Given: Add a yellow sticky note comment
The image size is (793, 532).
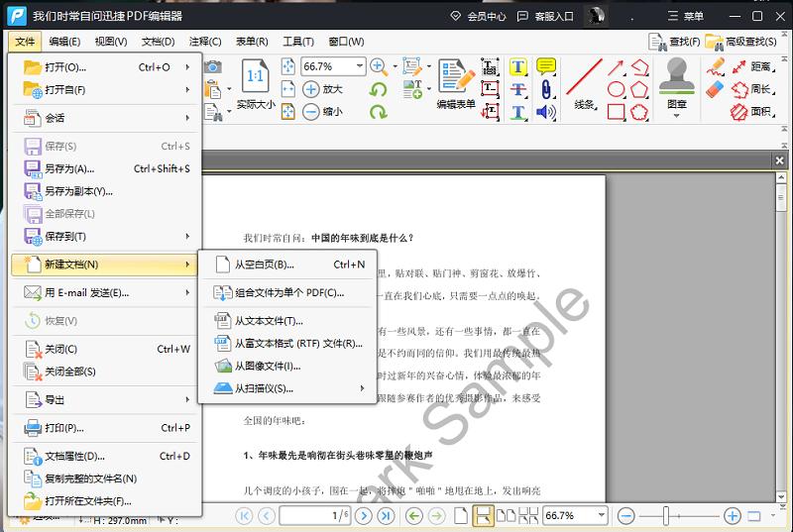Looking at the screenshot, I should (546, 66).
